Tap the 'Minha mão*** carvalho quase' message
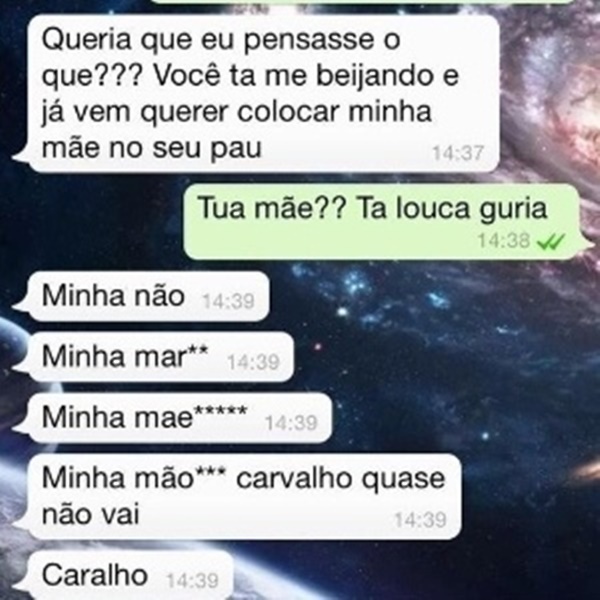 coord(237,496)
